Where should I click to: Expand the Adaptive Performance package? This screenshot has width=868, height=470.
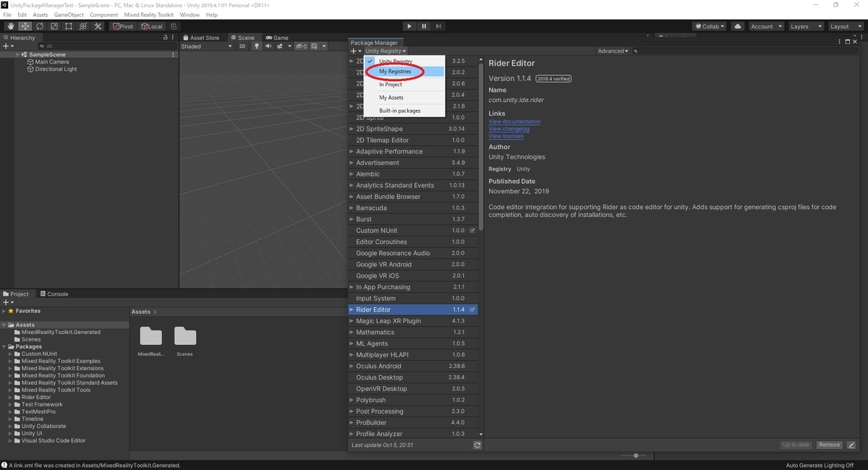352,152
